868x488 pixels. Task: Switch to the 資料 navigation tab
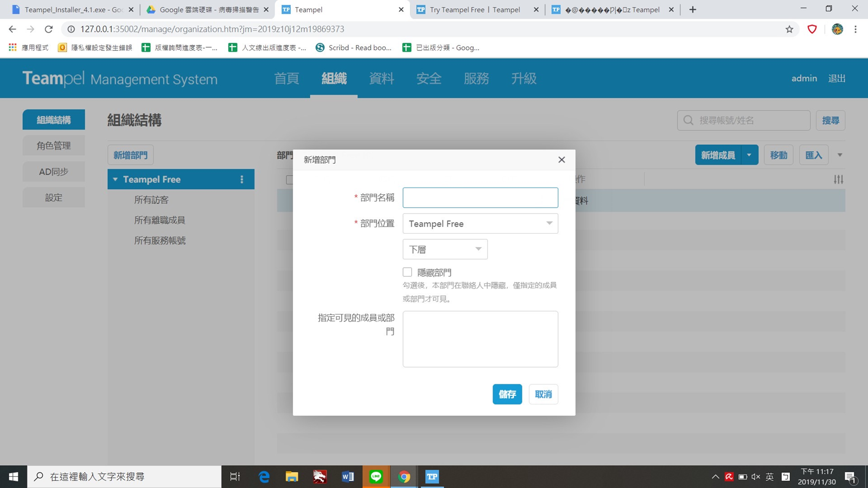pos(381,79)
